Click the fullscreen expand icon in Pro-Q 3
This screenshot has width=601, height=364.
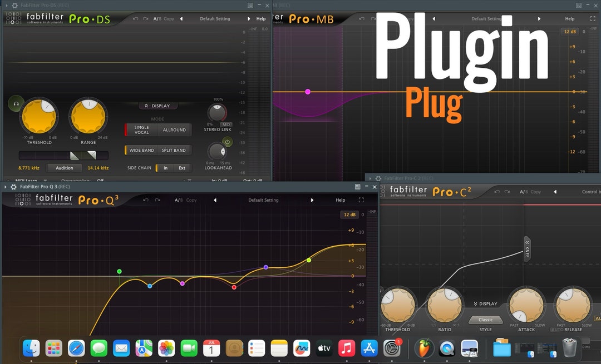(x=361, y=200)
